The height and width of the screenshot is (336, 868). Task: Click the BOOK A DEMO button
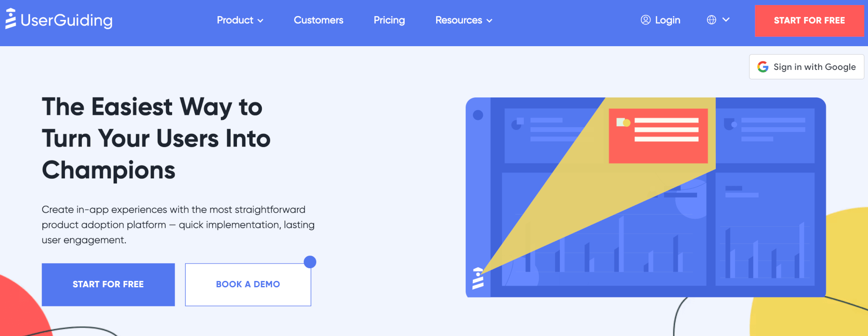pos(248,284)
